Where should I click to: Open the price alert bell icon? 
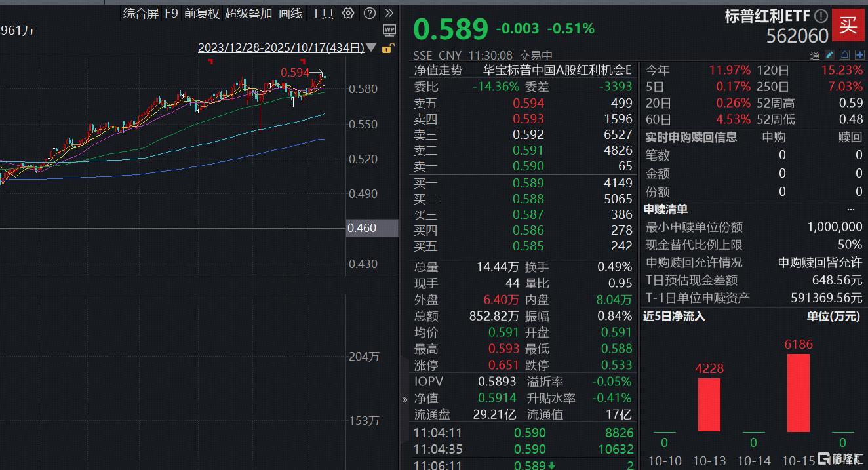844,54
